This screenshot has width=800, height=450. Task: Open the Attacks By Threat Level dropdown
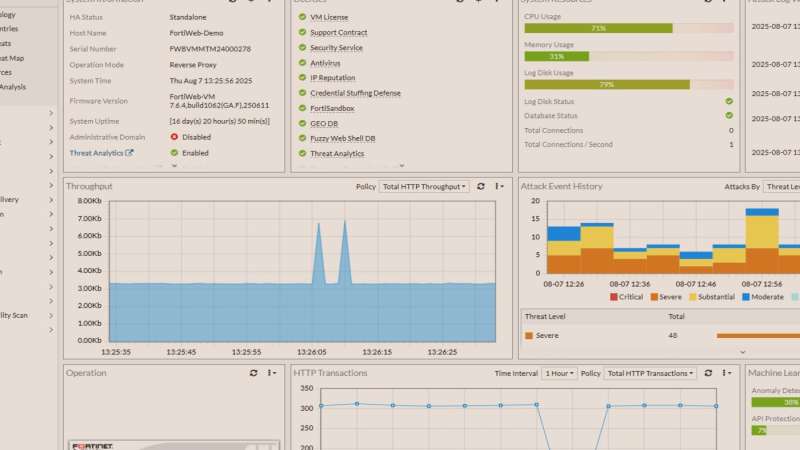(x=782, y=187)
